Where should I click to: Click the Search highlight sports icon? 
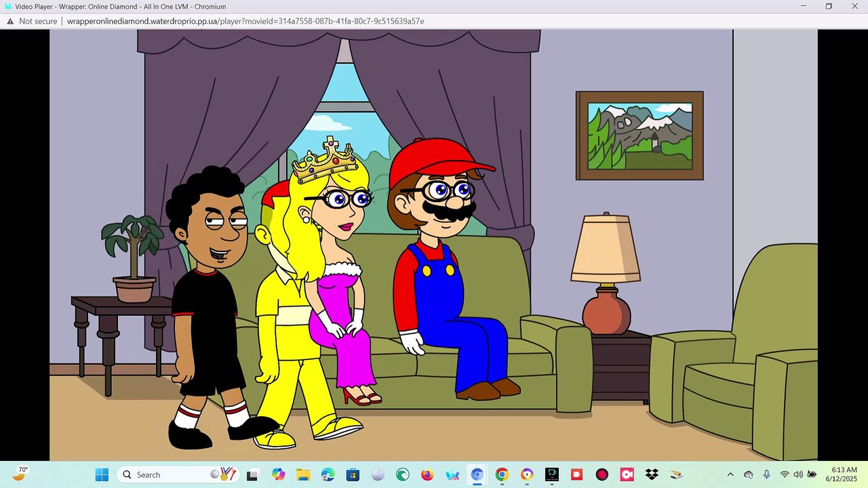[224, 474]
